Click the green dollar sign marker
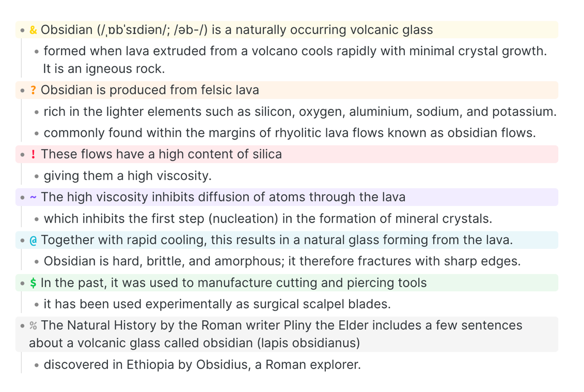The height and width of the screenshot is (392, 584). click(x=33, y=283)
